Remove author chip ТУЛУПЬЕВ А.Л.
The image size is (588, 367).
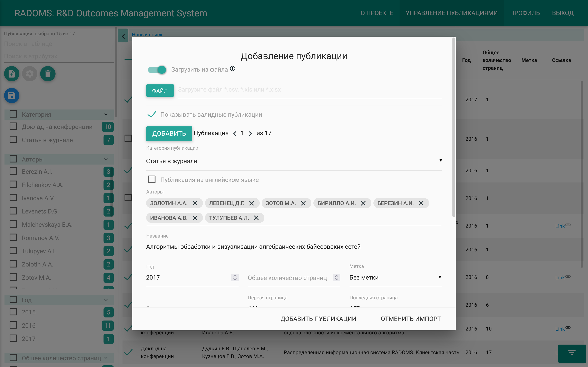tap(256, 218)
